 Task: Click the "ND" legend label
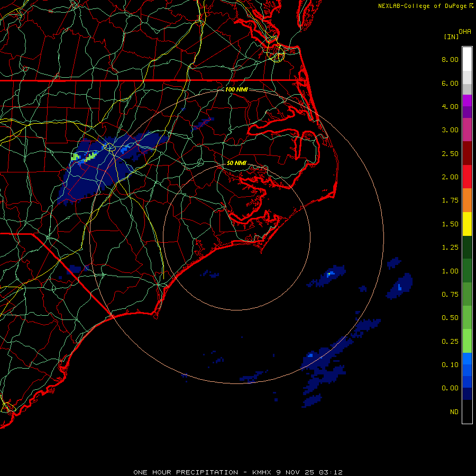click(x=454, y=412)
